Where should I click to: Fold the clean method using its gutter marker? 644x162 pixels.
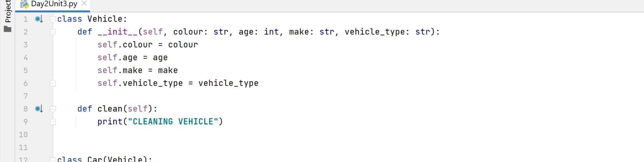pos(53,109)
